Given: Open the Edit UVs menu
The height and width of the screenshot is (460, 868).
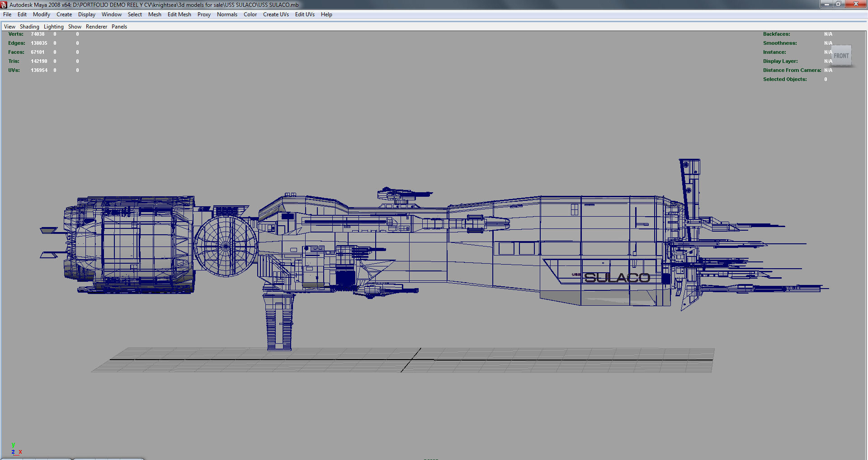Looking at the screenshot, I should 305,14.
